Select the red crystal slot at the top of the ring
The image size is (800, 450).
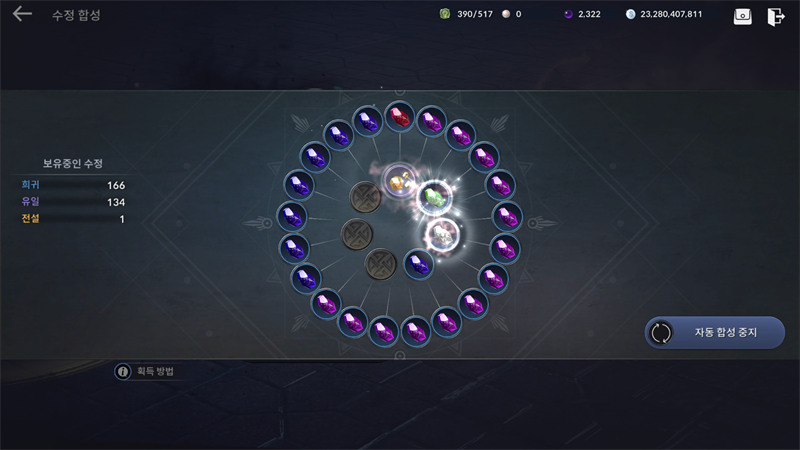[399, 117]
